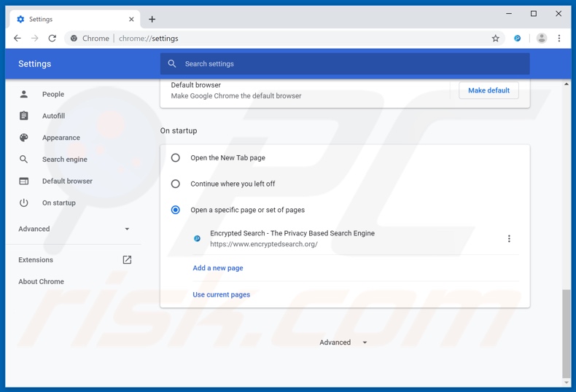The width and height of the screenshot is (576, 392).
Task: Open Extensions via external link icon
Action: click(x=127, y=260)
